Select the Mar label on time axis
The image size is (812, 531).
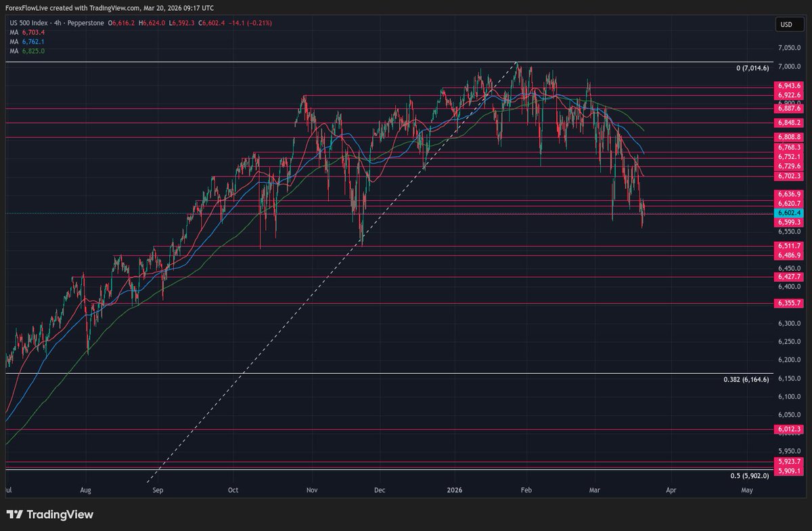(595, 490)
